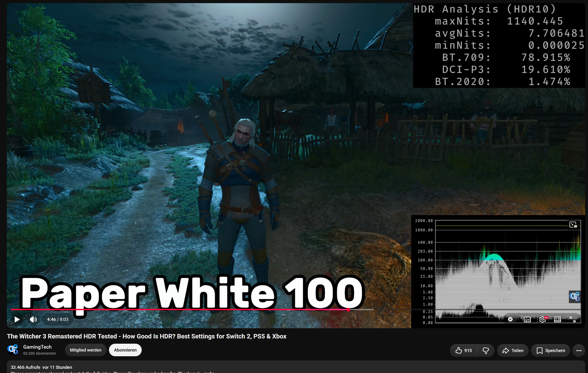Click the 60.300 Abonnenten subscriber count
588x373 pixels.
40,353
